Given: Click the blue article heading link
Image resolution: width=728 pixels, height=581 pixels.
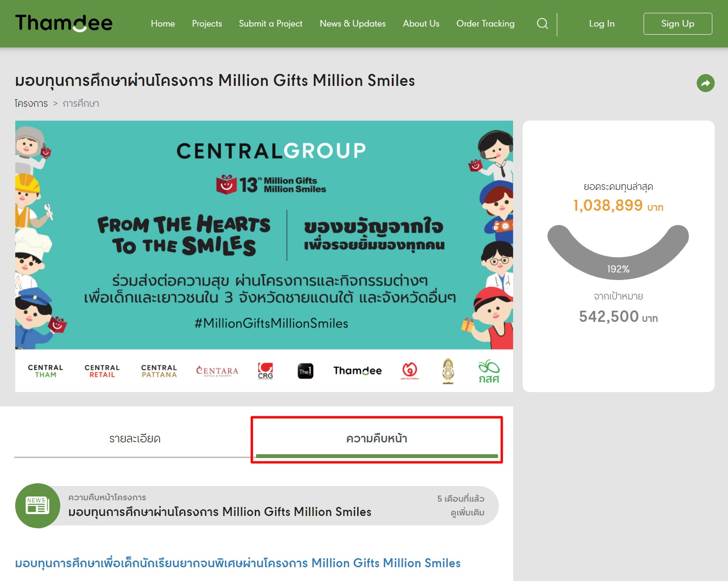Looking at the screenshot, I should point(238,563).
